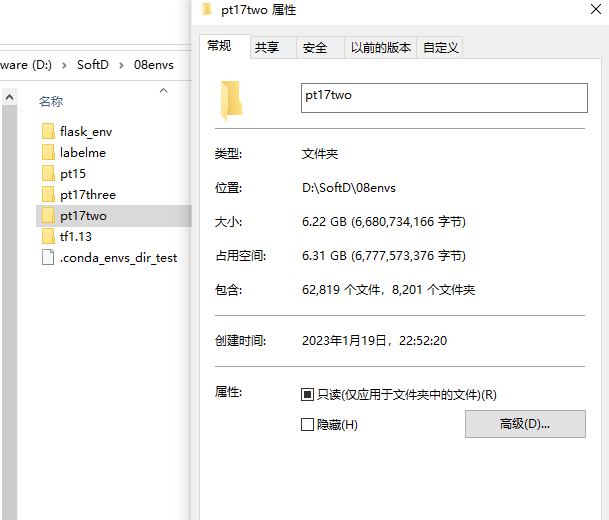Open the 以前的版本 tab
Viewport: 609px width, 520px height.
[x=381, y=48]
